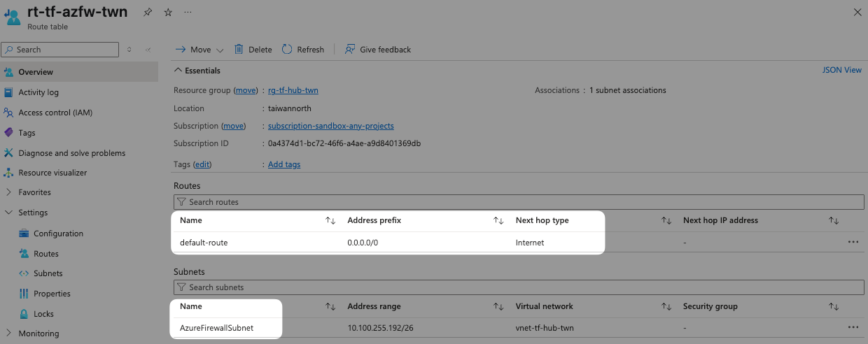Click the Delete trash button
This screenshot has height=344, width=868.
[x=253, y=50]
